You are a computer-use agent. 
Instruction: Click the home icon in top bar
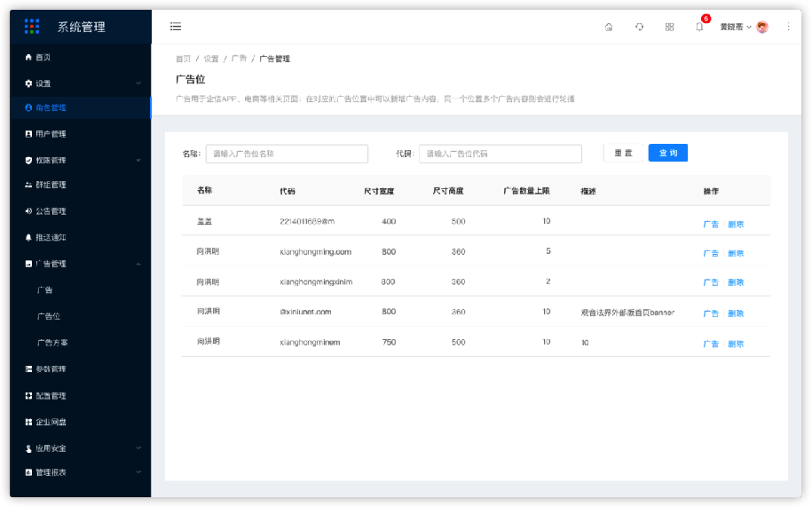tap(609, 27)
